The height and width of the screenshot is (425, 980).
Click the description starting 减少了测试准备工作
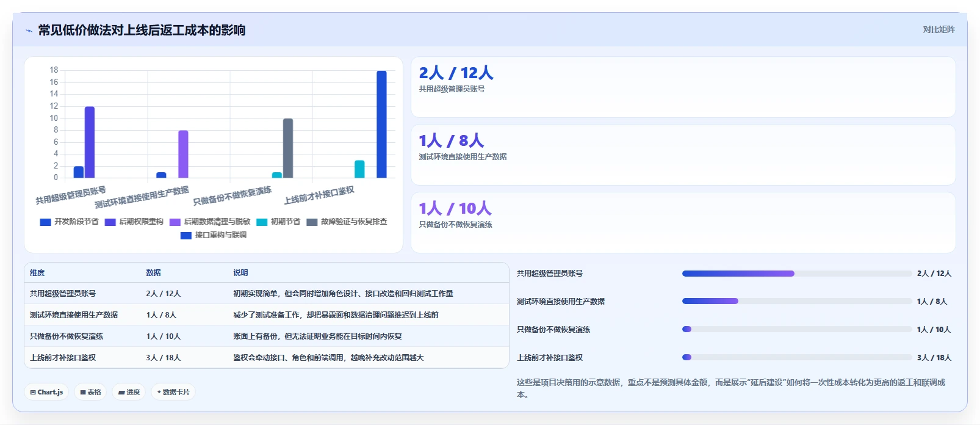336,315
